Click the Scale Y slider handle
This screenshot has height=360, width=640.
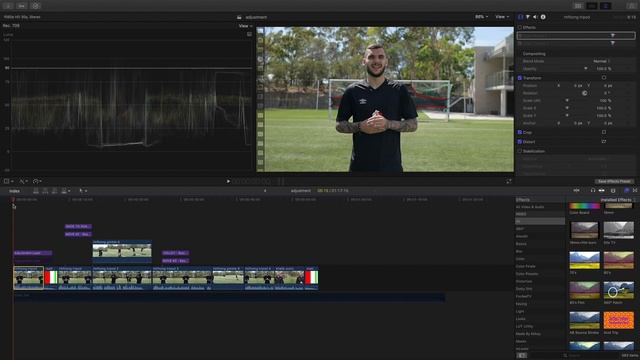click(x=567, y=116)
